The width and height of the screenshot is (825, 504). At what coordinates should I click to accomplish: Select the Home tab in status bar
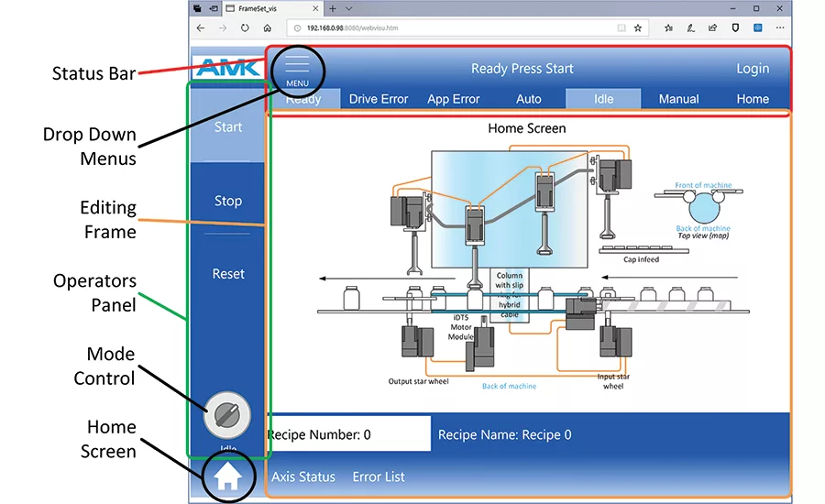[x=753, y=99]
